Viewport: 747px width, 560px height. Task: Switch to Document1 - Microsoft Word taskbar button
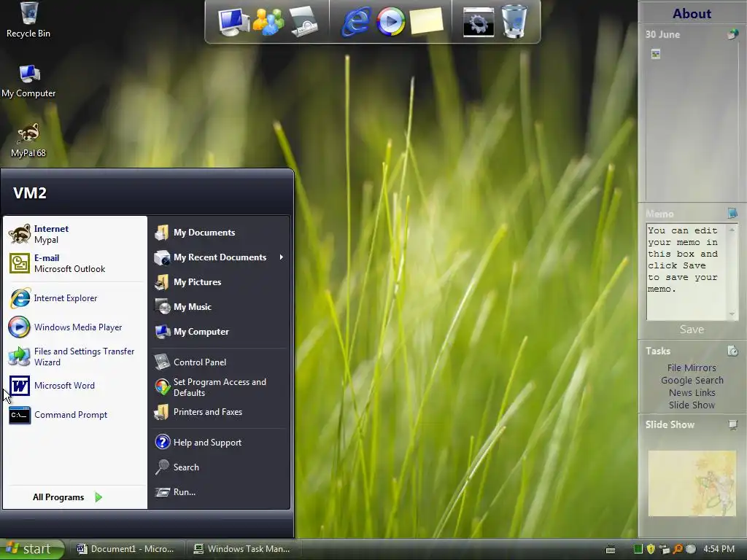[125, 549]
